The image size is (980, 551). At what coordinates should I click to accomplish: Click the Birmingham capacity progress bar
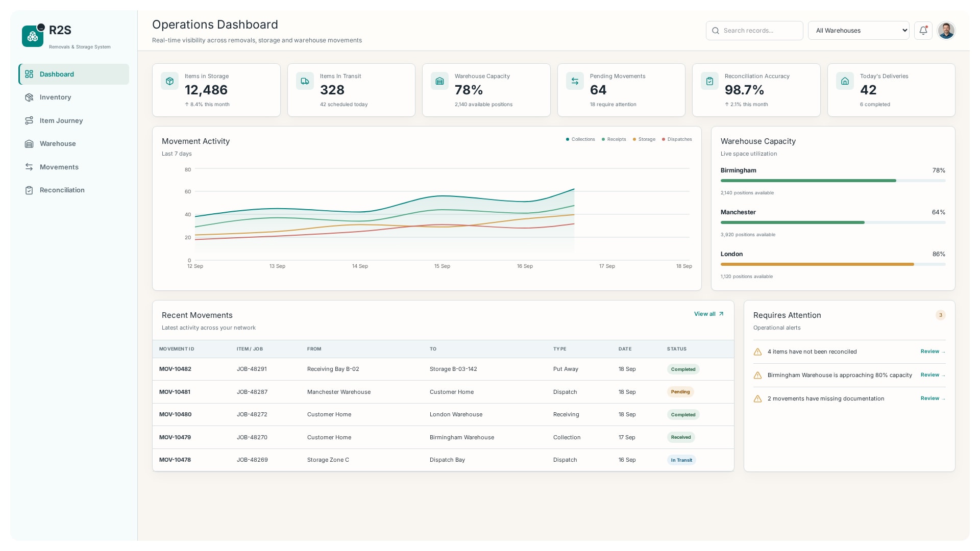coord(833,181)
